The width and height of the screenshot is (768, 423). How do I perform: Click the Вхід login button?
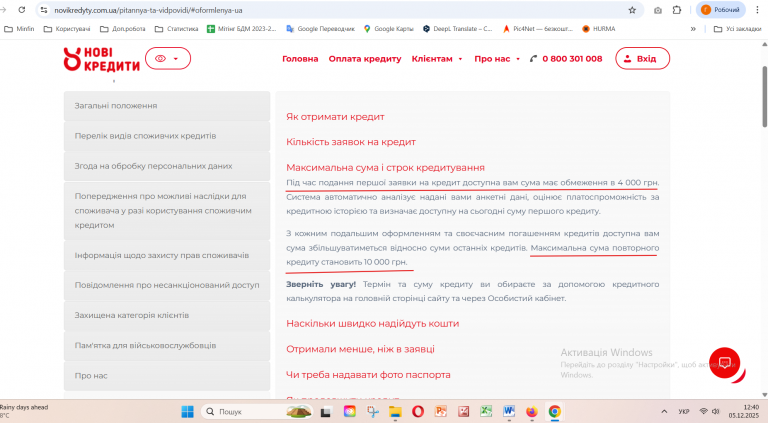pyautogui.click(x=642, y=58)
